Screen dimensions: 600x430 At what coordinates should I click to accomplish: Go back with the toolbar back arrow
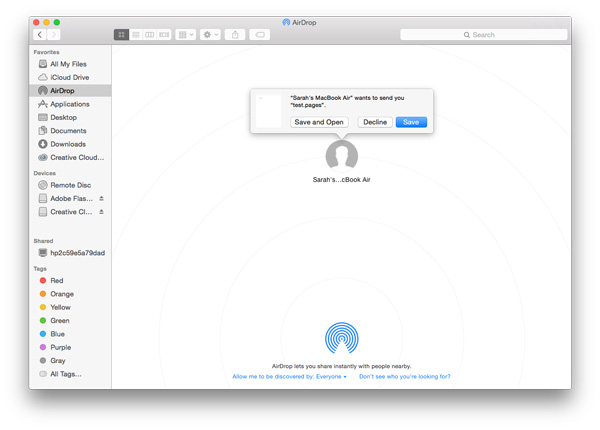coord(40,35)
